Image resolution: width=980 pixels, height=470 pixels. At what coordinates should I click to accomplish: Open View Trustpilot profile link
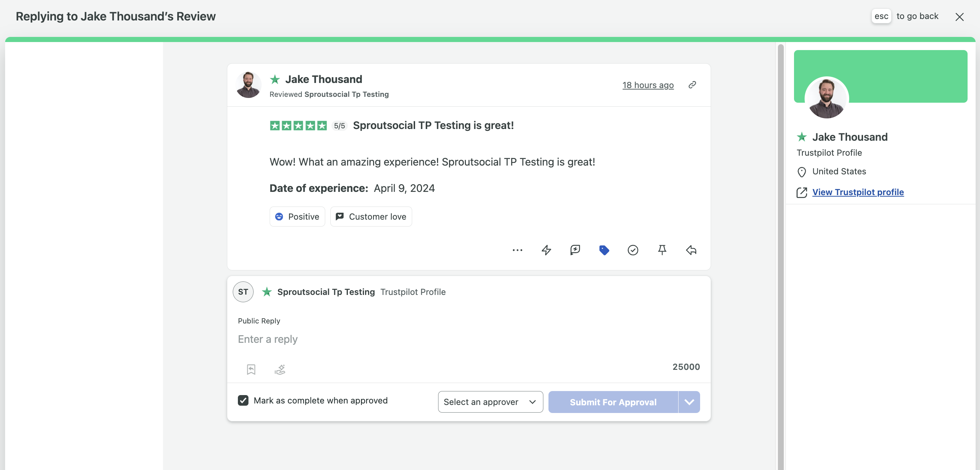point(858,192)
